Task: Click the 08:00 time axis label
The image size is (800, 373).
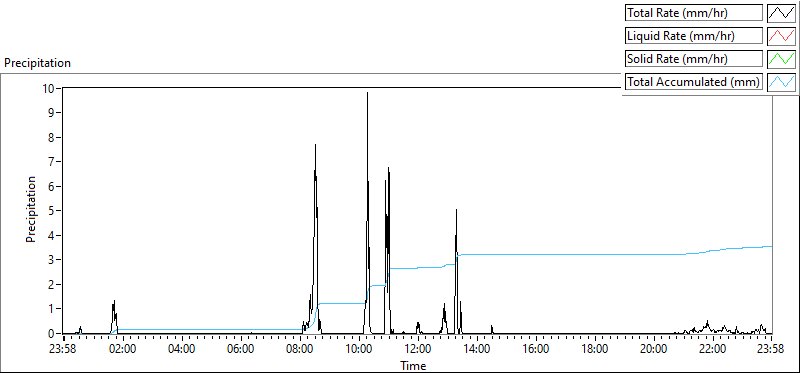Action: point(300,350)
